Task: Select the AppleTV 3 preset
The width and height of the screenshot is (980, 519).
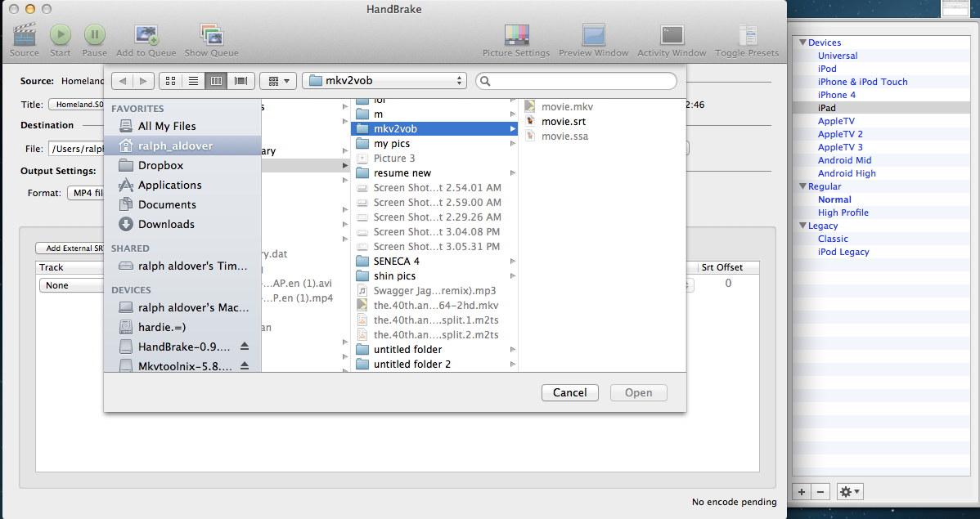Action: point(840,147)
